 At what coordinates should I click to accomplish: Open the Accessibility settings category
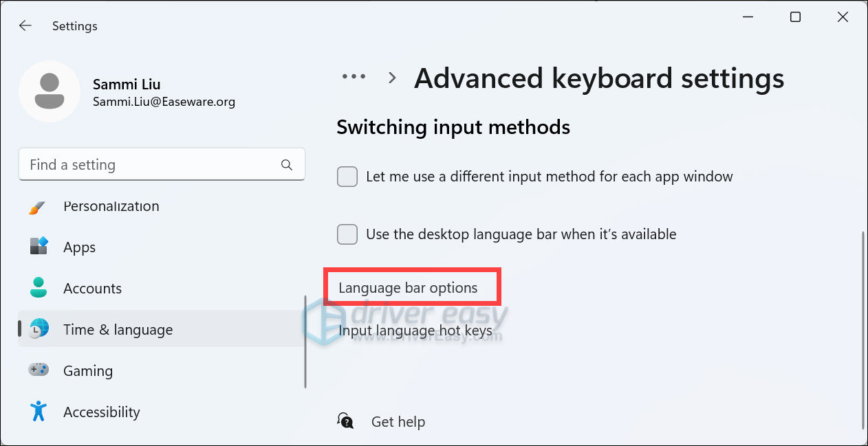coord(101,412)
